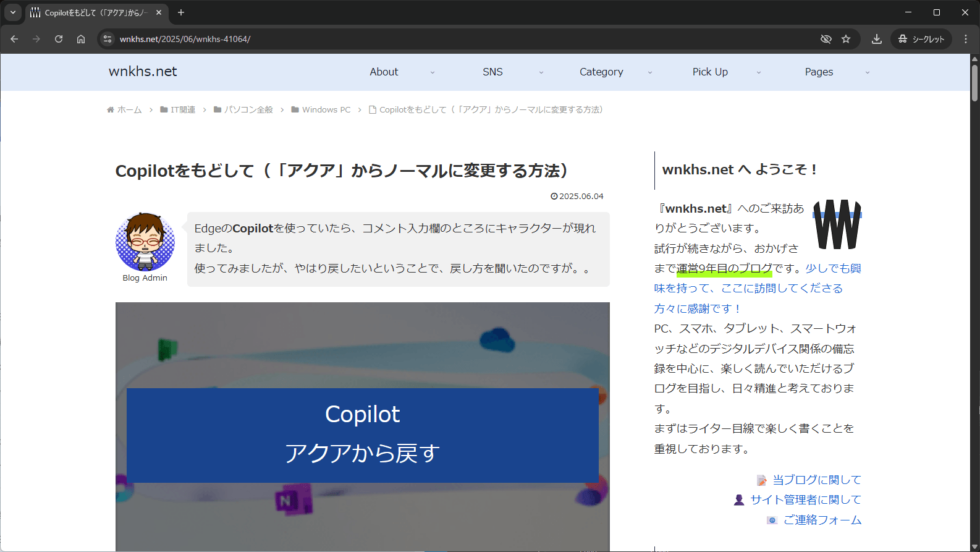Click the document icon in breadcrumb
The width and height of the screenshot is (980, 552).
pyautogui.click(x=373, y=109)
